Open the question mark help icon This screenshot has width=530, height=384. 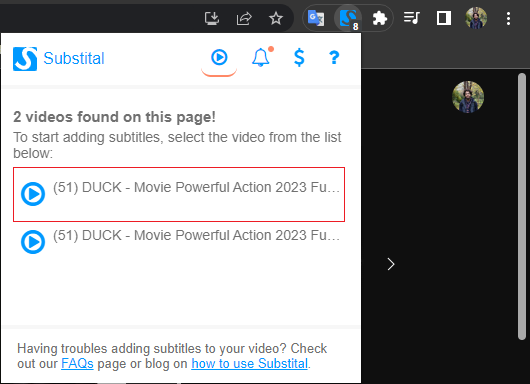click(x=334, y=57)
